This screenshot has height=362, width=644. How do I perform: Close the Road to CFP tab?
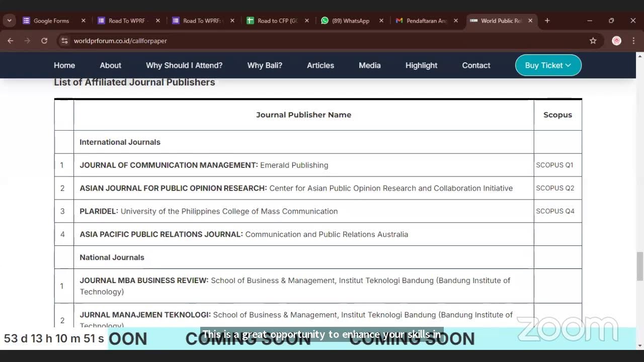coord(307,21)
